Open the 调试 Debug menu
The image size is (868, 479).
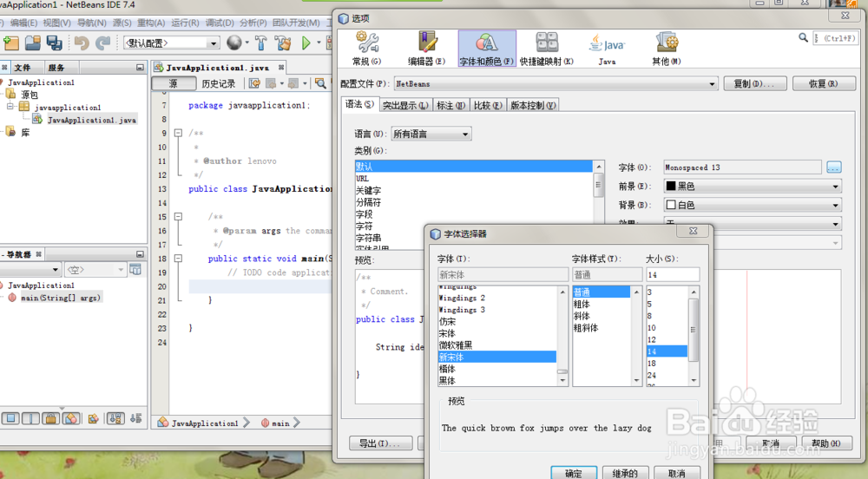(x=220, y=23)
